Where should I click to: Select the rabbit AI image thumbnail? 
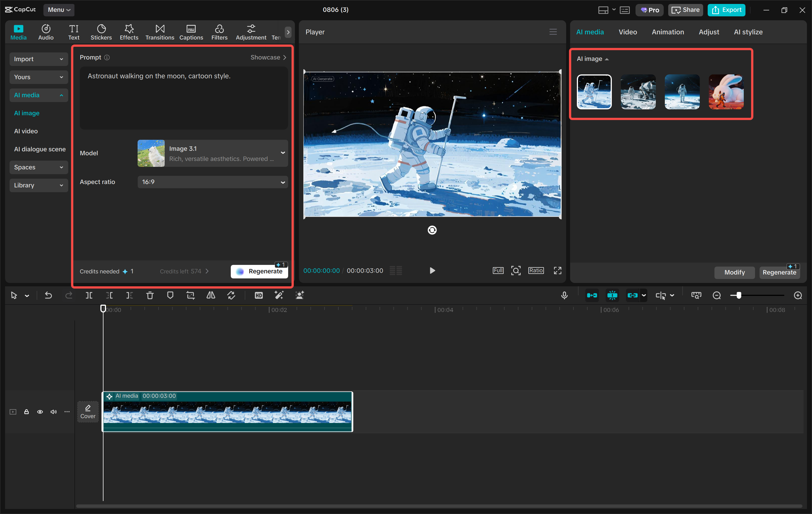pos(726,92)
